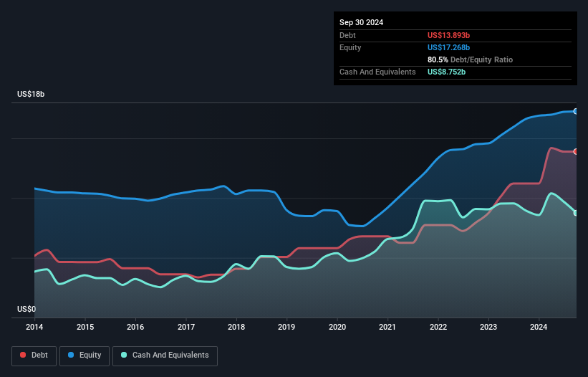
Task: Click the 2015 axis year label
Action: [85, 327]
